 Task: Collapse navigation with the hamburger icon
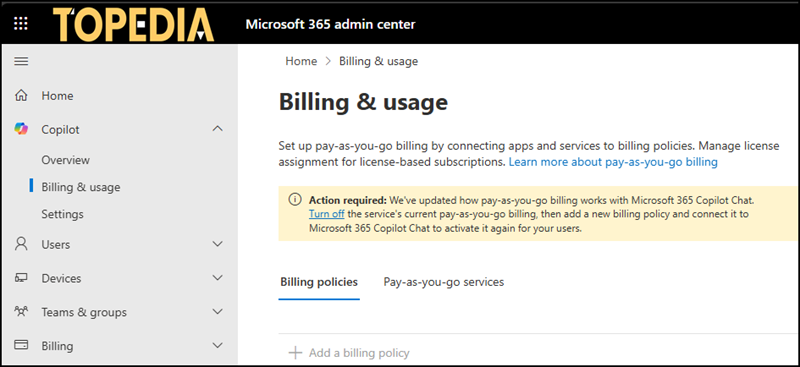click(x=21, y=62)
